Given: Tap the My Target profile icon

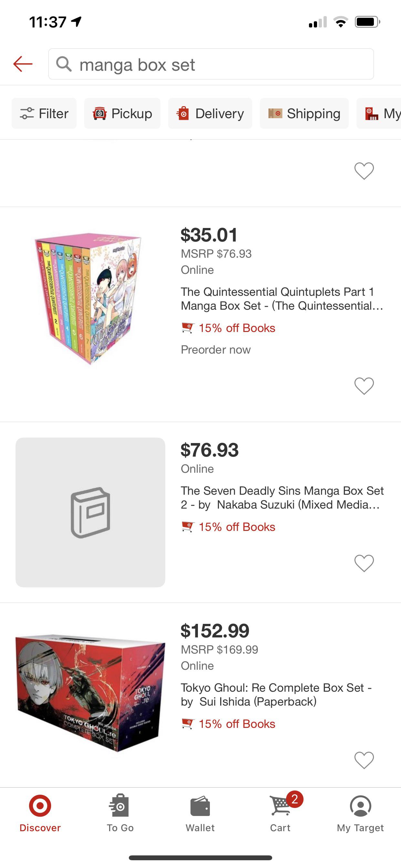Looking at the screenshot, I should click(360, 813).
